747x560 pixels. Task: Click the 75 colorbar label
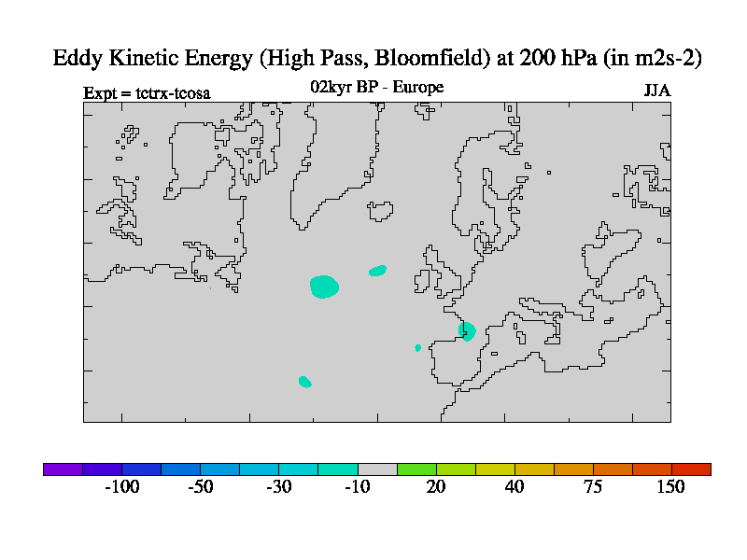pos(593,487)
